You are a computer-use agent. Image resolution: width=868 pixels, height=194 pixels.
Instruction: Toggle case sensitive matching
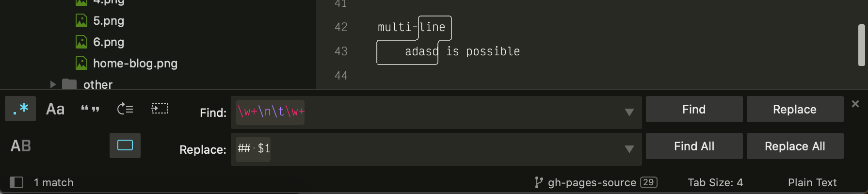[x=55, y=109]
